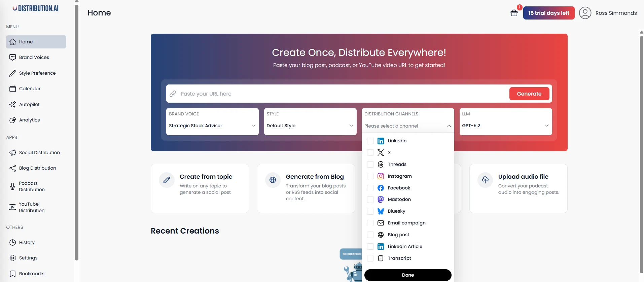Check the Transcript checkbox
The height and width of the screenshot is (282, 644).
370,258
